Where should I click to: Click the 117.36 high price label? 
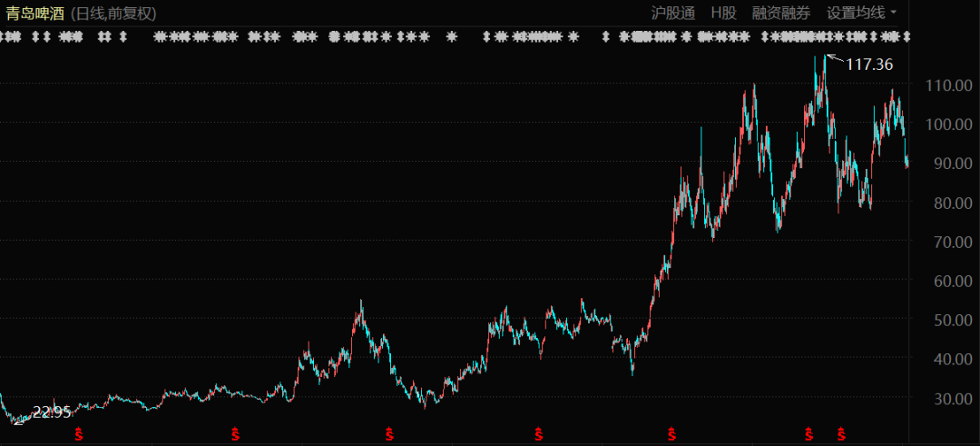click(x=869, y=64)
